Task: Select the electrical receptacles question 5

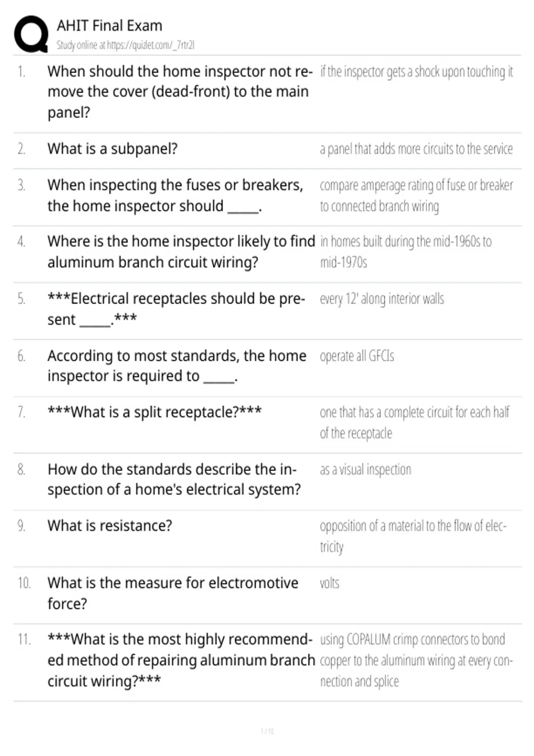Action: [176, 309]
